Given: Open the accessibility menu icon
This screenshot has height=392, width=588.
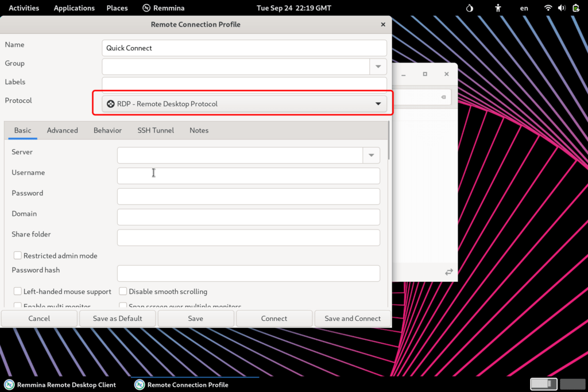Looking at the screenshot, I should coord(498,8).
